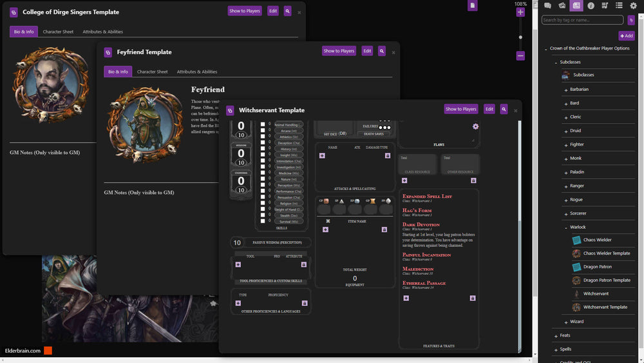Expand the Feats folder
The image size is (644, 363).
pyautogui.click(x=556, y=335)
